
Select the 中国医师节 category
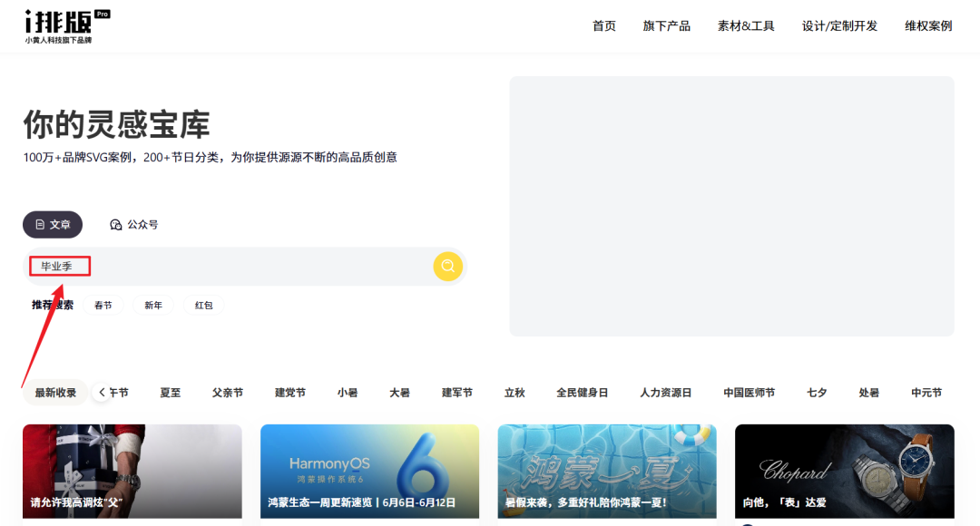click(x=749, y=393)
